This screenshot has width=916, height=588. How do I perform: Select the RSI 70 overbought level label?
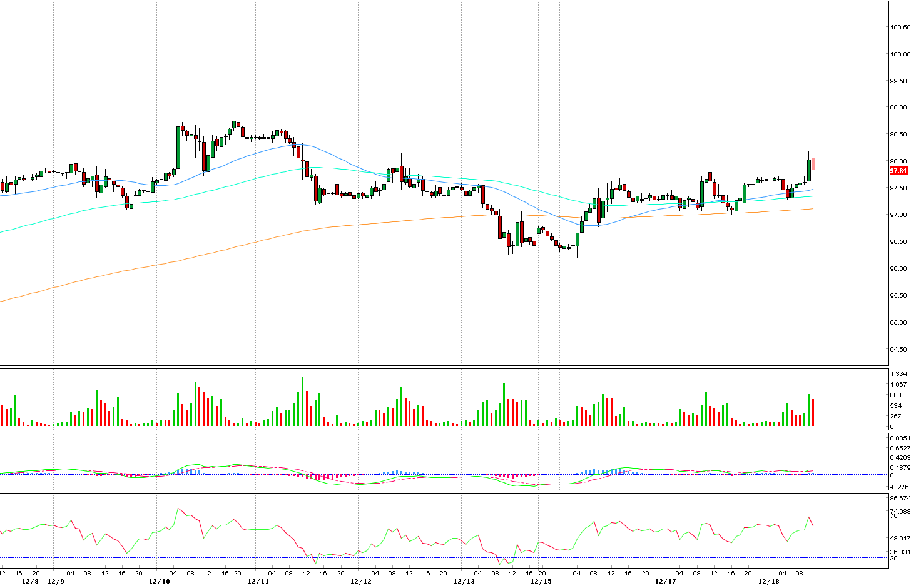[x=894, y=516]
